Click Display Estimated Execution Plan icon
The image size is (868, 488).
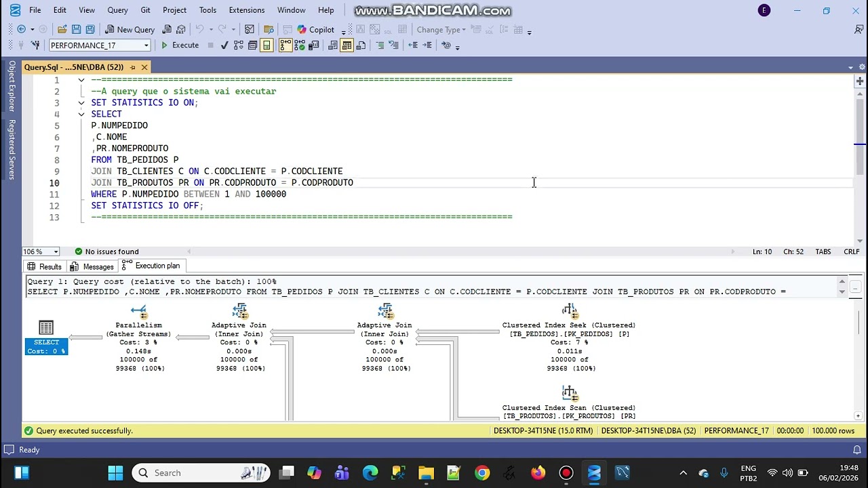pyautogui.click(x=239, y=45)
